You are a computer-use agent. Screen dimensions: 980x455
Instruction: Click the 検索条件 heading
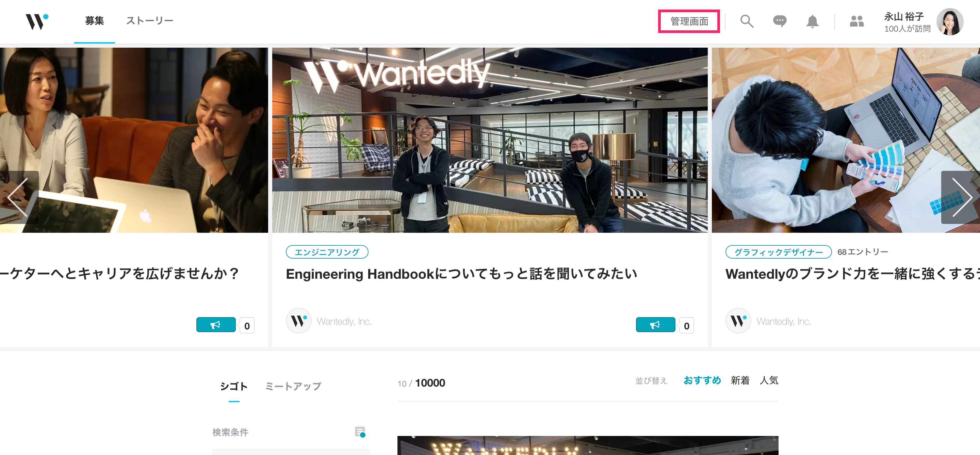pos(230,432)
